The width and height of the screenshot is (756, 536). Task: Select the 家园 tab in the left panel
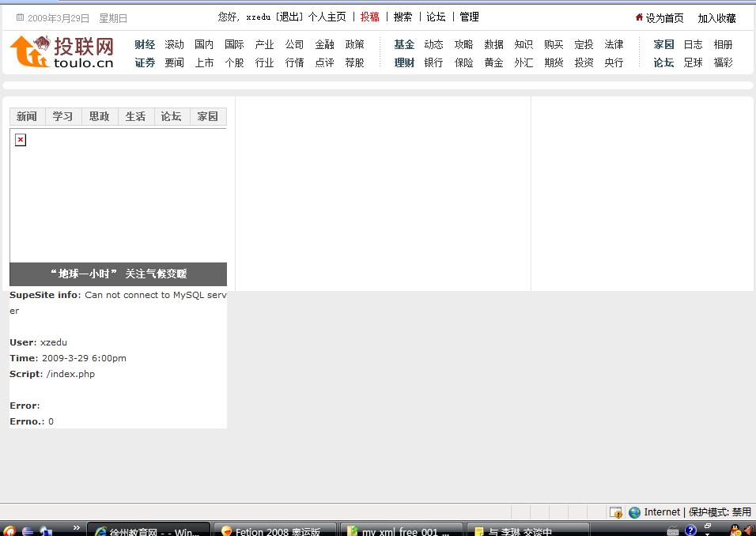click(x=208, y=117)
